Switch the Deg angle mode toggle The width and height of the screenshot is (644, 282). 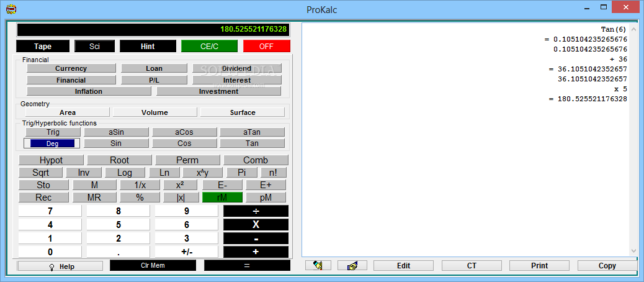click(x=52, y=143)
